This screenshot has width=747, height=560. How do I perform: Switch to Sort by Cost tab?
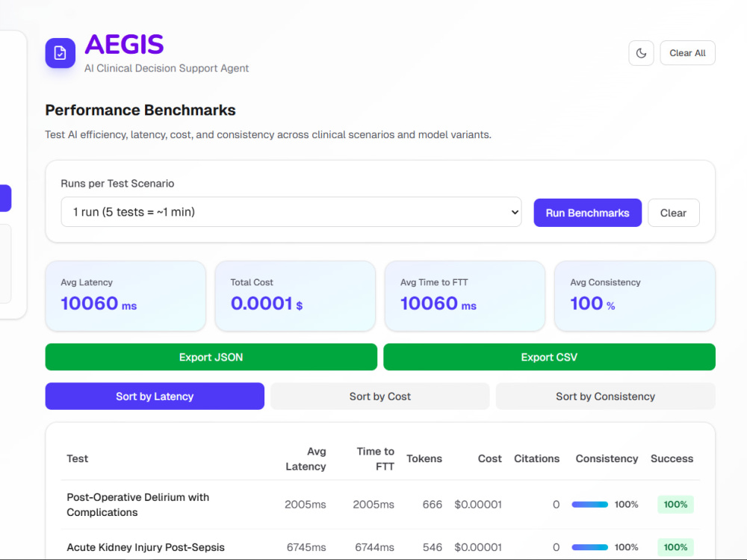coord(380,396)
